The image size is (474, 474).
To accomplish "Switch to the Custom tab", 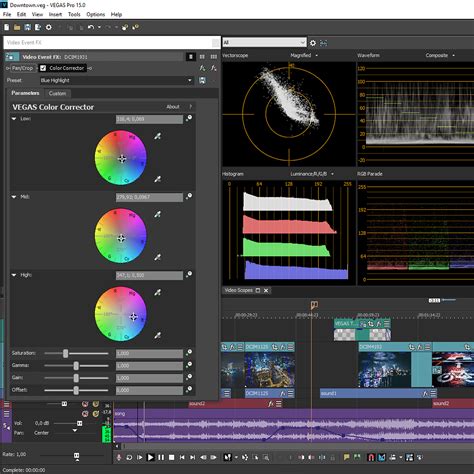I will click(57, 93).
